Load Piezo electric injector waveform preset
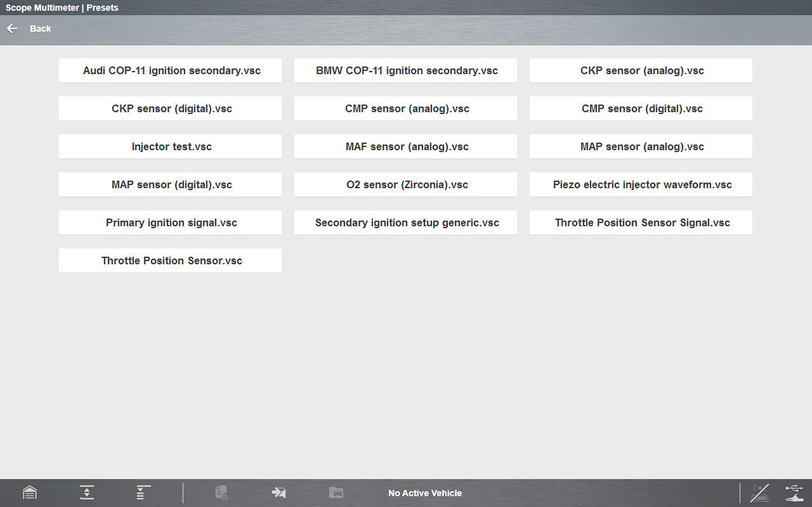This screenshot has height=507, width=812. (641, 185)
